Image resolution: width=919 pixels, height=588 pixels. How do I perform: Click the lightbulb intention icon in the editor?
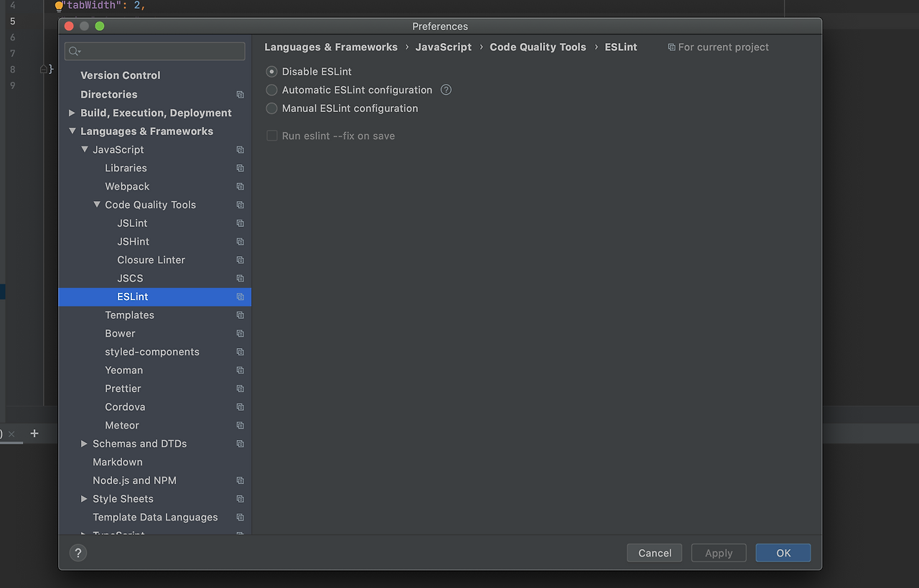click(59, 6)
